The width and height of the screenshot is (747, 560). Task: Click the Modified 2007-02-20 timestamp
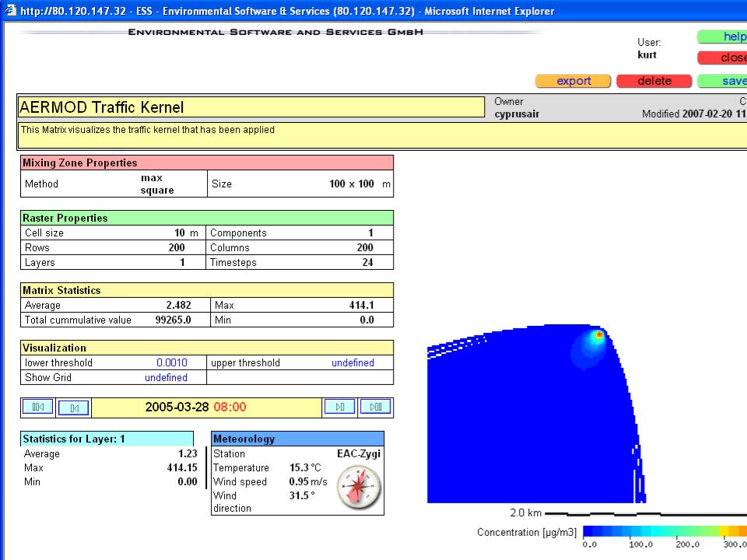click(x=694, y=114)
